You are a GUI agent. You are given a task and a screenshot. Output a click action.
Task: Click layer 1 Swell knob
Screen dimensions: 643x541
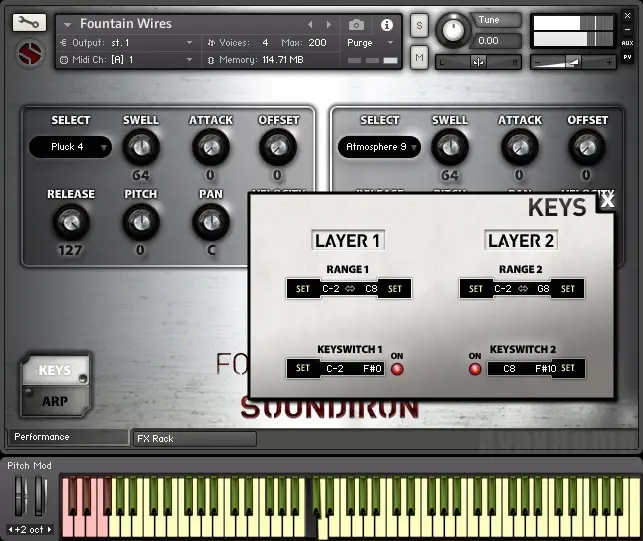141,148
